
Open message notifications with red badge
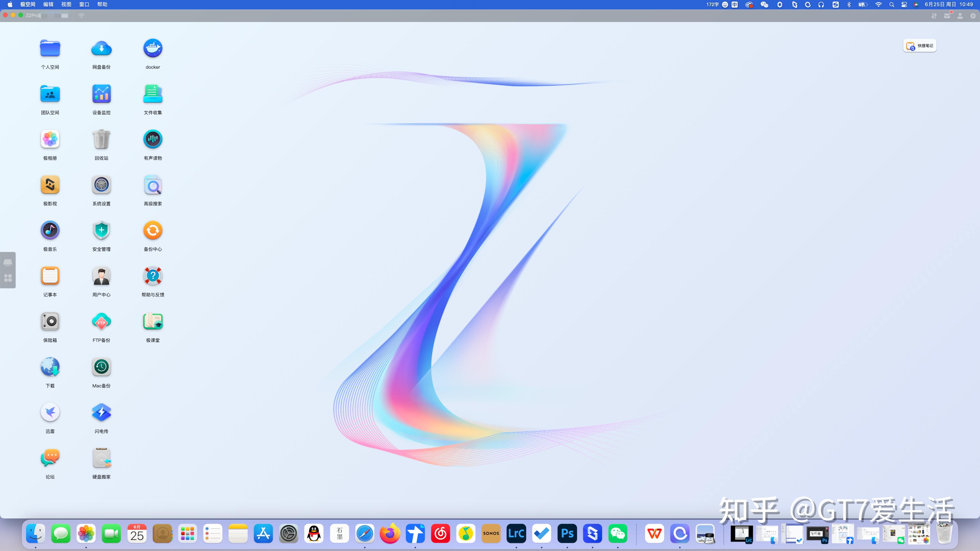click(x=947, y=16)
